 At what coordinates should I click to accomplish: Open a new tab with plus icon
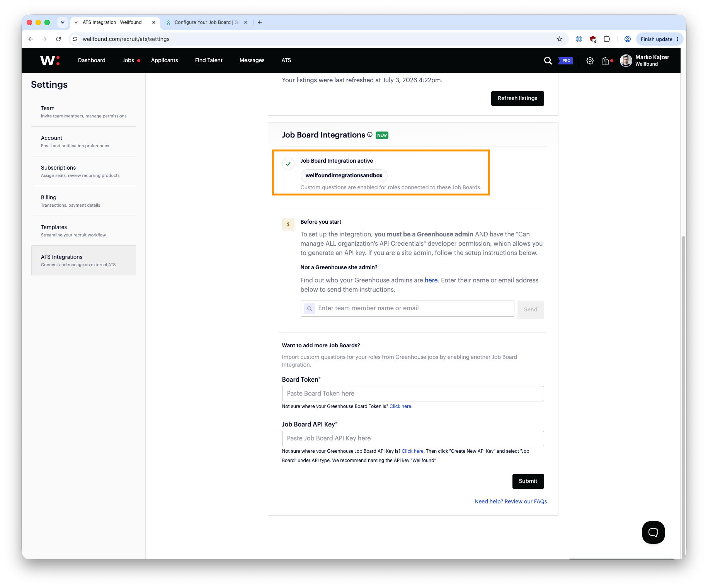point(260,22)
